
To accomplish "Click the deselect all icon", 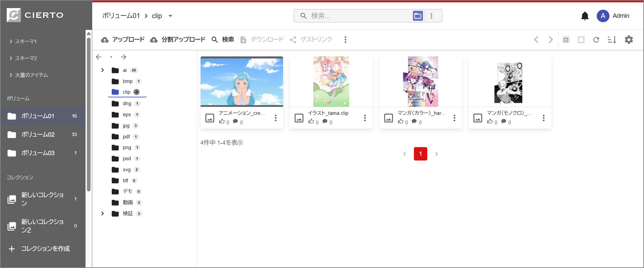I will pyautogui.click(x=581, y=40).
